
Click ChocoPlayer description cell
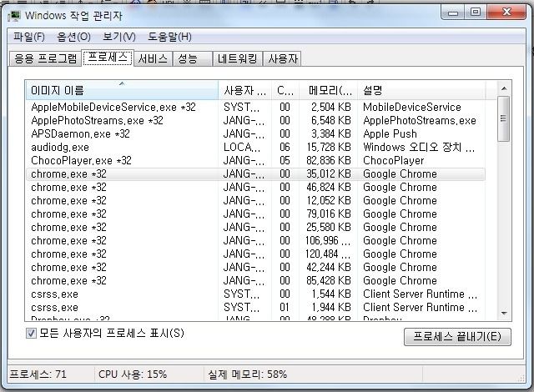(x=394, y=161)
